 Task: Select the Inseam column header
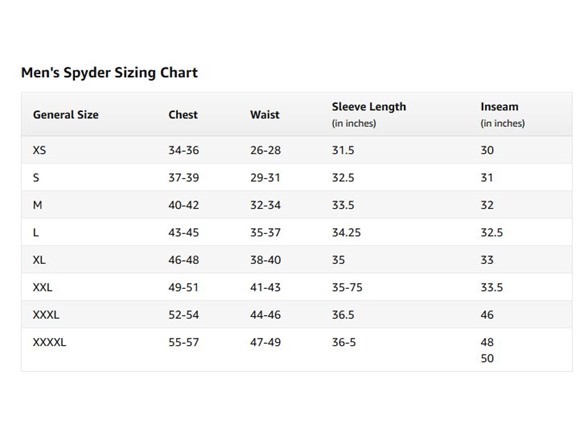(x=500, y=106)
